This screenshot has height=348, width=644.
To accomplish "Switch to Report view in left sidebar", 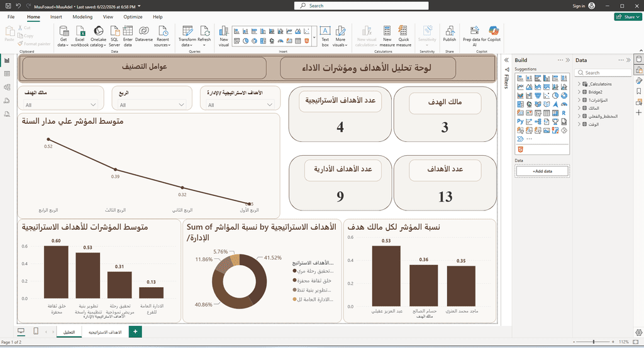I will click(7, 61).
